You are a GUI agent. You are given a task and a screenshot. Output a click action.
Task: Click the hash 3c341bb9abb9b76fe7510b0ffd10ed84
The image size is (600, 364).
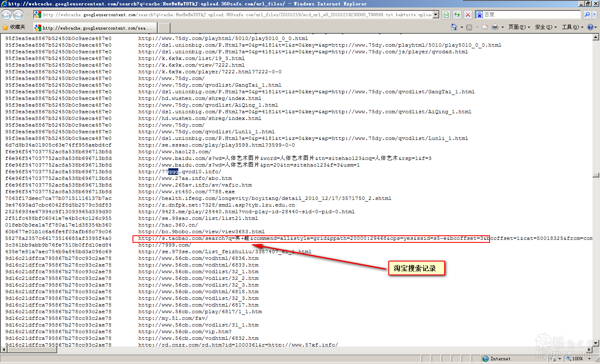(58, 245)
